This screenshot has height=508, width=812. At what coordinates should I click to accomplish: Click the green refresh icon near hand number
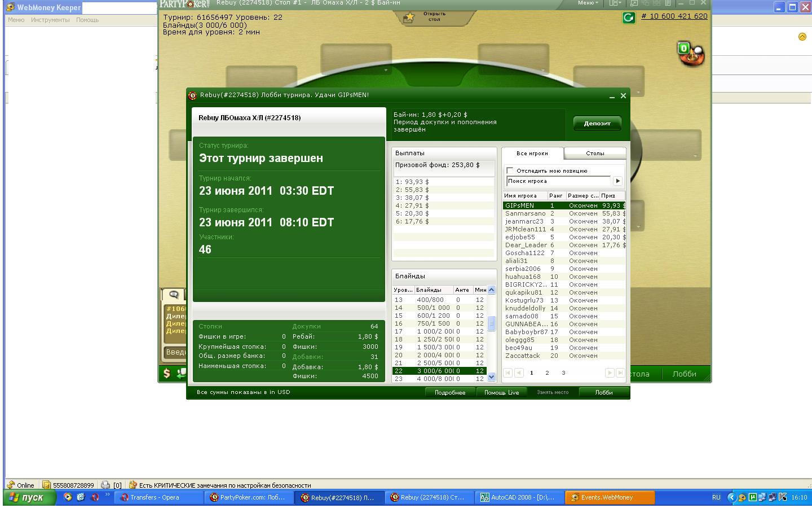(628, 18)
